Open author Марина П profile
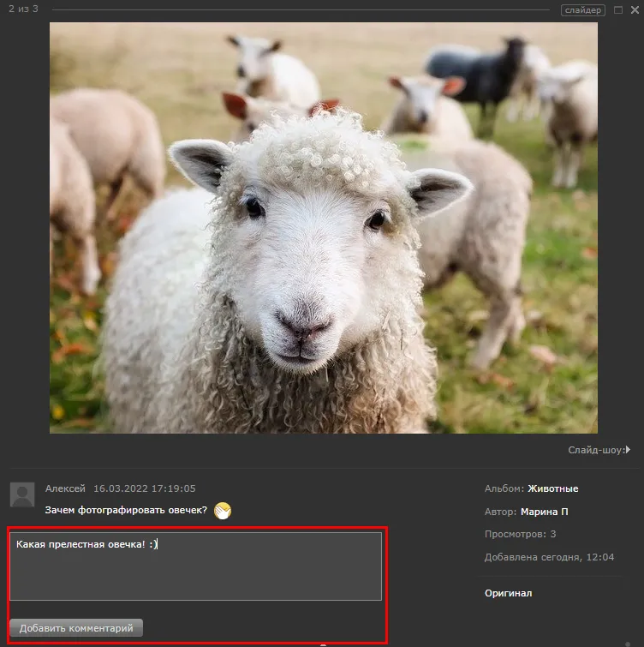The image size is (644, 647). (x=544, y=512)
